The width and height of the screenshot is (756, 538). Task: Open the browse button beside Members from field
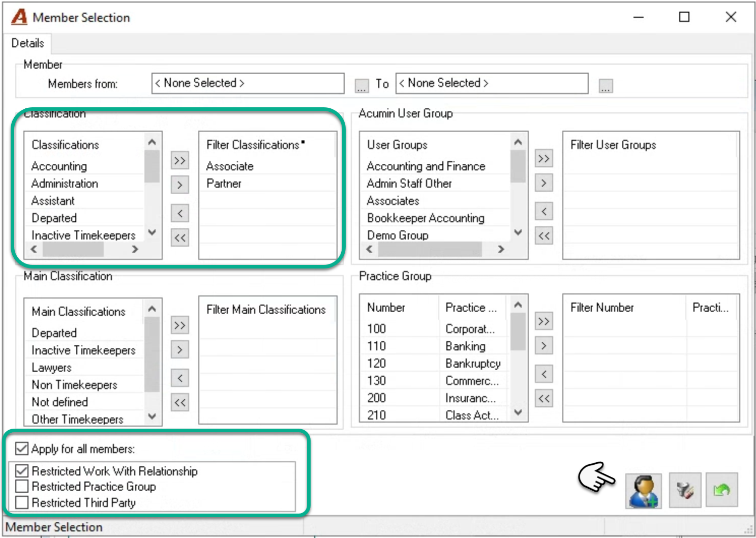[361, 85]
